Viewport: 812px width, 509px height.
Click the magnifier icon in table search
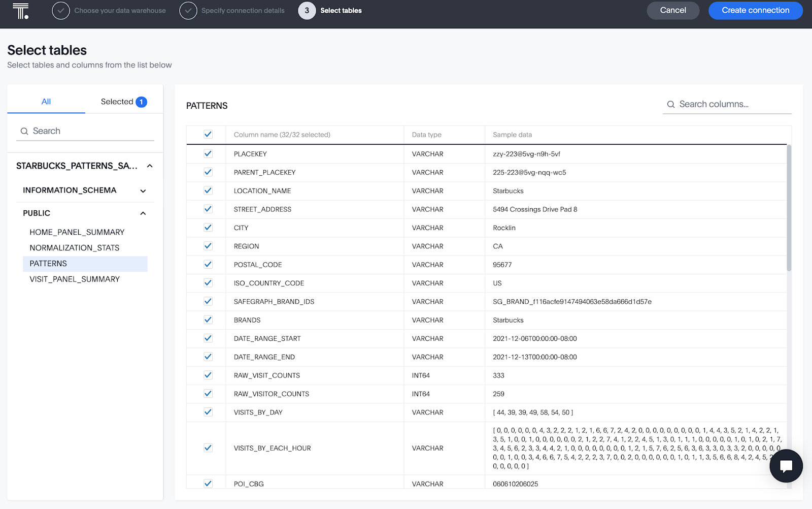(24, 131)
